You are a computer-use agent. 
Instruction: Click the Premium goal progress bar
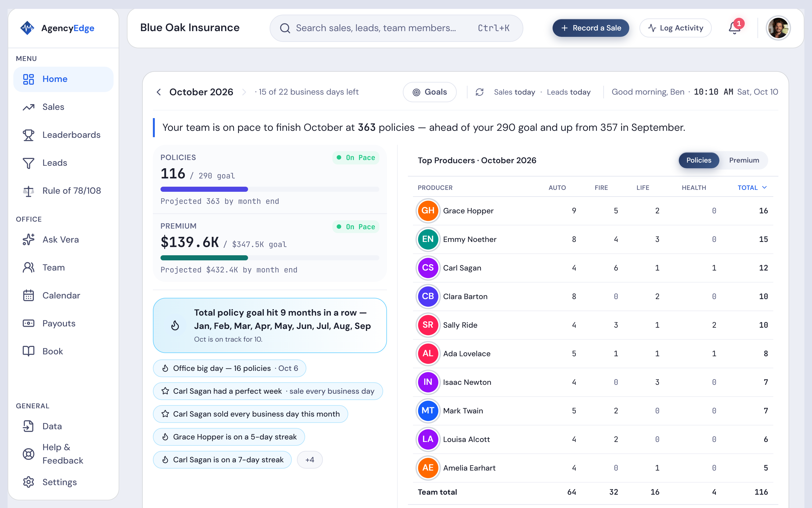tap(270, 258)
